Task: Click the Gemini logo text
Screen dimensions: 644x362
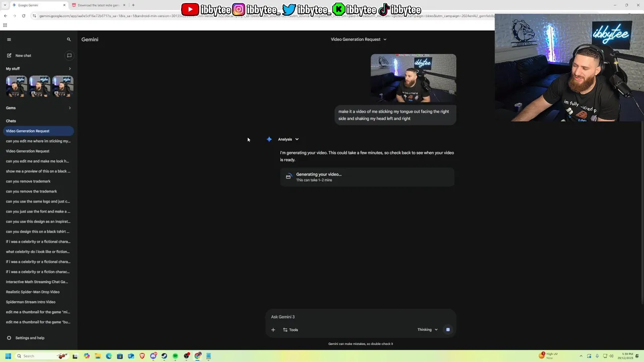Action: 90,39
